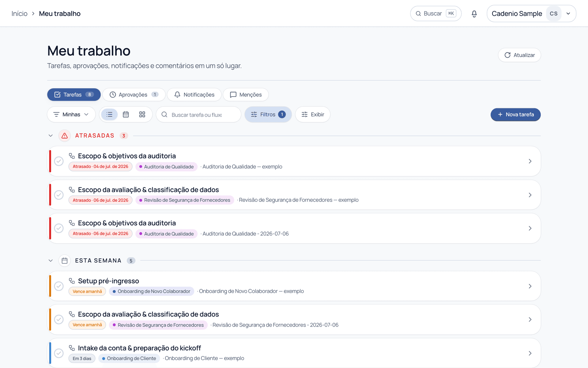Click the Vence amanhã badge on Setup pré-ingresso
588x368 pixels.
(x=87, y=291)
